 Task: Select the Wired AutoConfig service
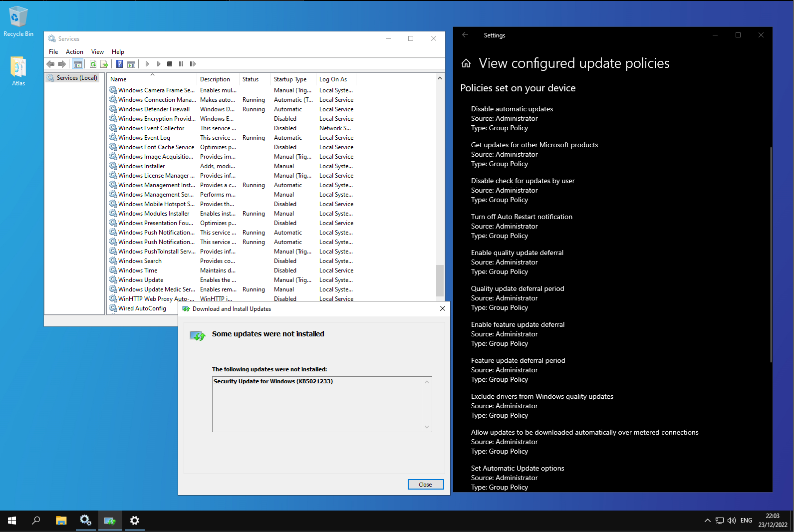click(142, 308)
